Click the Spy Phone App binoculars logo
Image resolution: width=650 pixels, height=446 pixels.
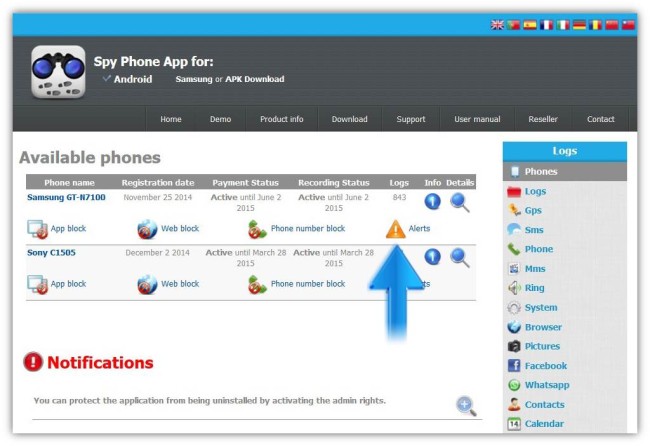(x=58, y=72)
